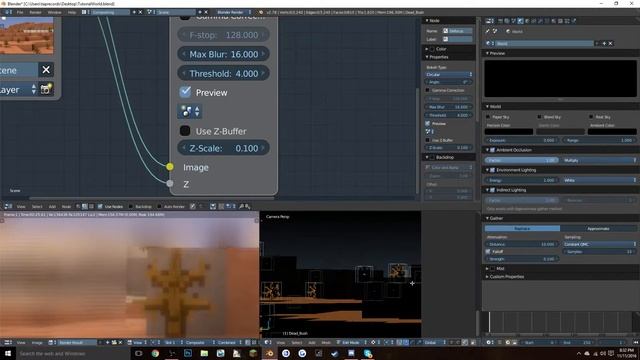The image size is (640, 360).
Task: Toggle Use Z-Buffer in the node properties sidebar
Action: (428, 140)
